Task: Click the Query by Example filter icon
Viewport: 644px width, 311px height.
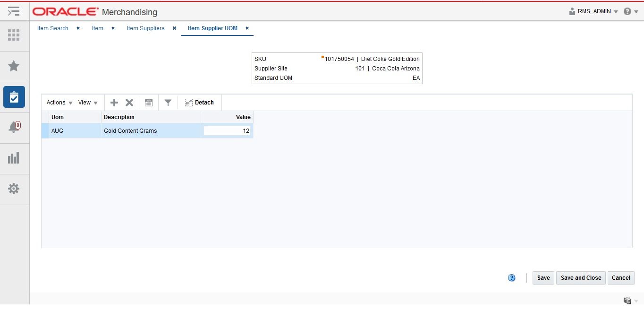Action: coord(168,103)
